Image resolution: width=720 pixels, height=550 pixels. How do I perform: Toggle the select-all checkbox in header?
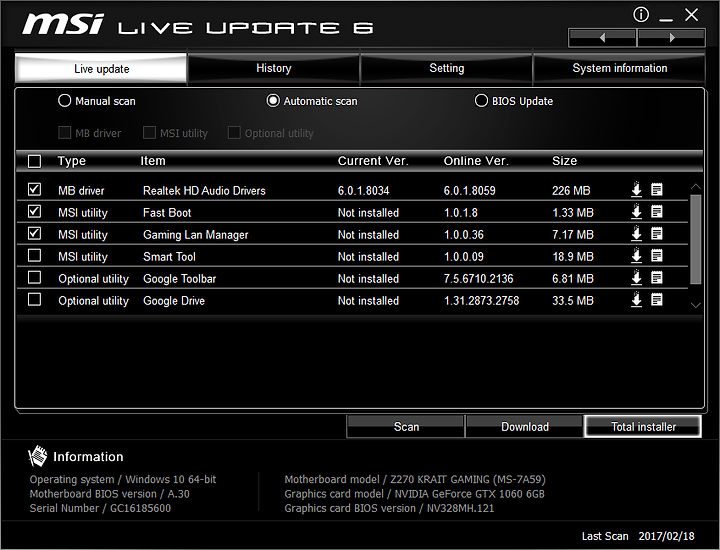pyautogui.click(x=34, y=161)
